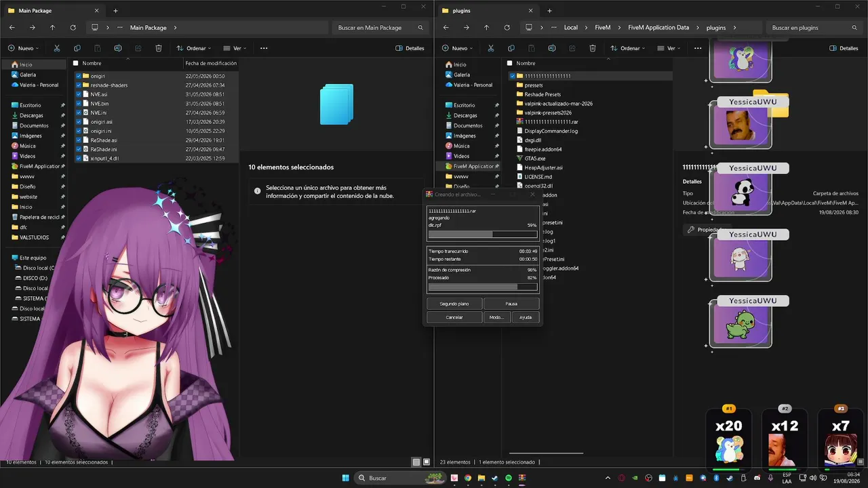Show hidden system tray icons

(607, 478)
